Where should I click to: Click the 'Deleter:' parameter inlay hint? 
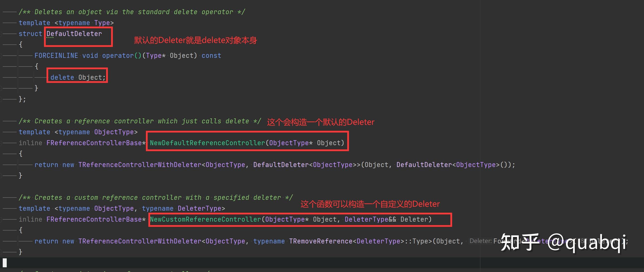coord(480,241)
